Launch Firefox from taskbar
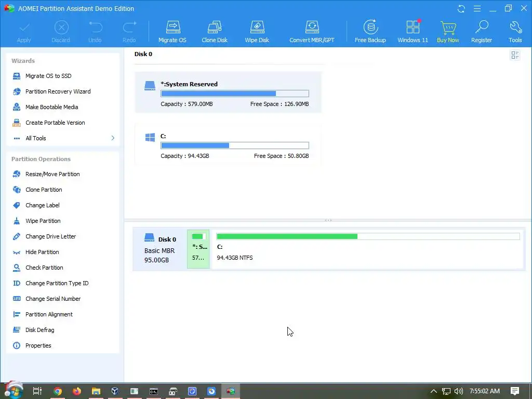The width and height of the screenshot is (532, 399). pos(77,391)
